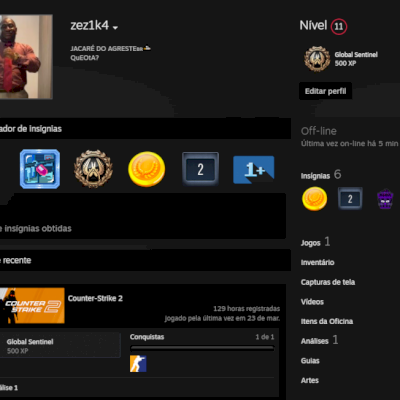Open the Insígnias 6 link in sidebar

[x=321, y=175]
